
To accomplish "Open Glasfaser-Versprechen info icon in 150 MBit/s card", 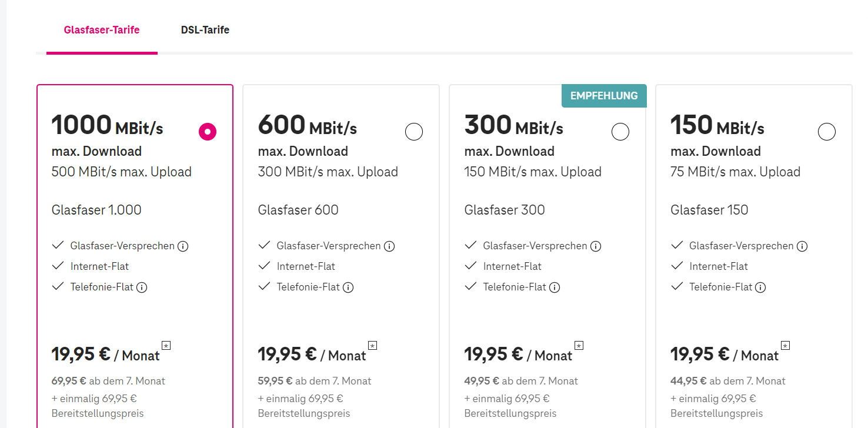I will click(802, 246).
